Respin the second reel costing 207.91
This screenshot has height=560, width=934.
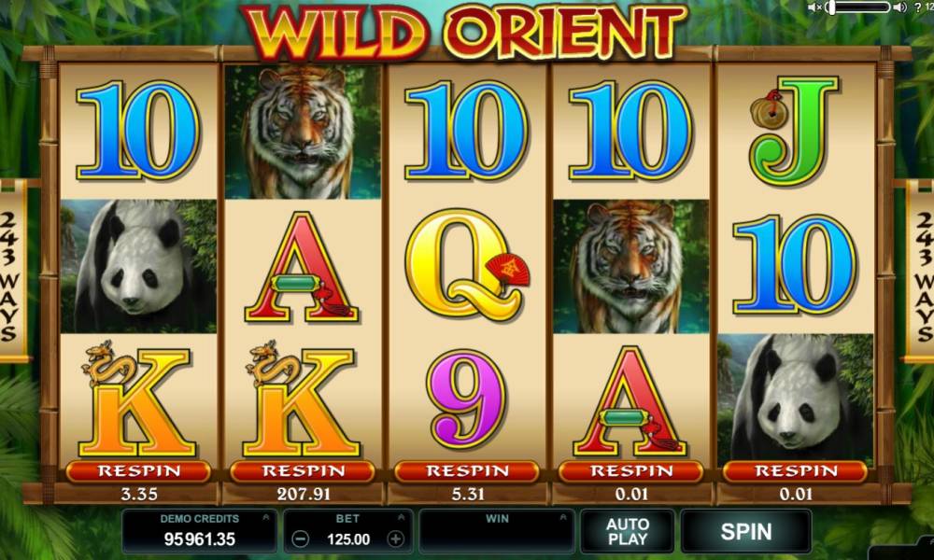tap(303, 471)
